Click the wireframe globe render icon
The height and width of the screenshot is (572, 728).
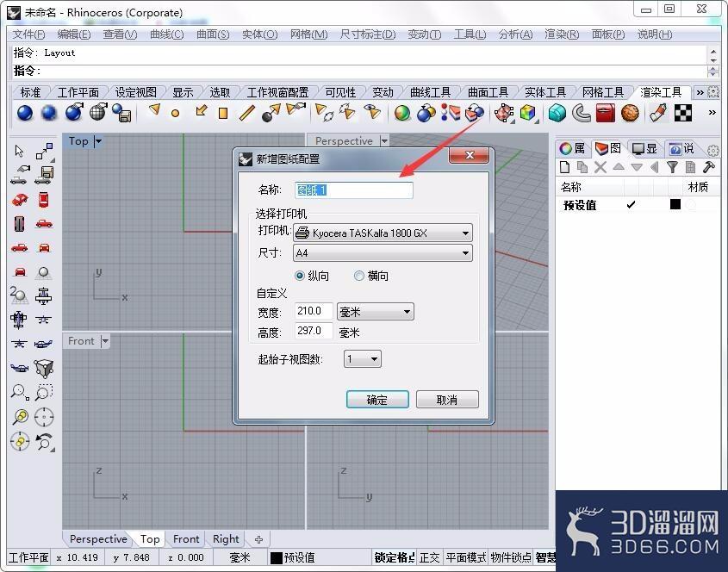pyautogui.click(x=98, y=113)
